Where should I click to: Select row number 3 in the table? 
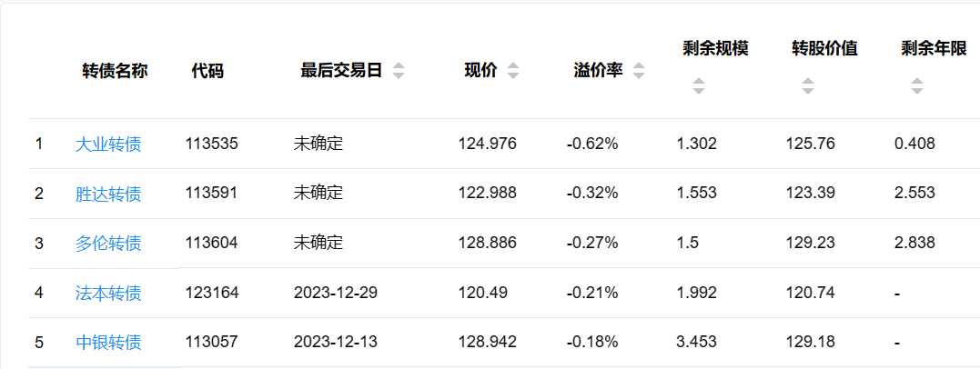click(39, 243)
